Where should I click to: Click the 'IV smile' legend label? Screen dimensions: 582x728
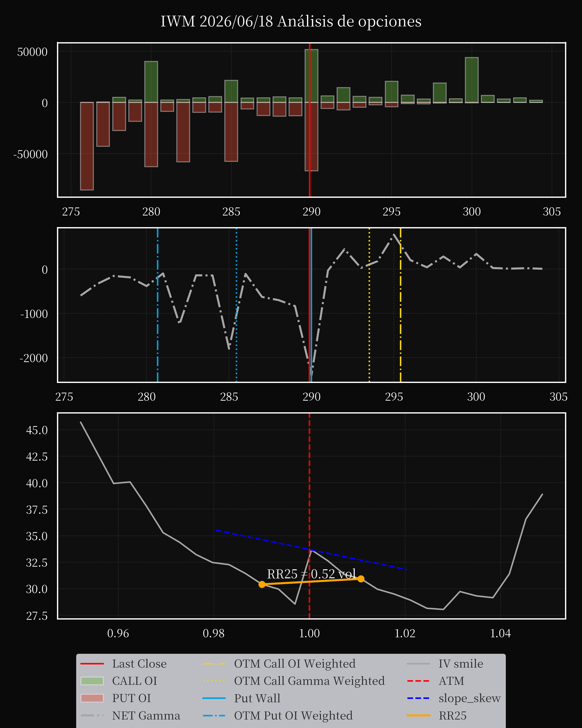pos(461,663)
